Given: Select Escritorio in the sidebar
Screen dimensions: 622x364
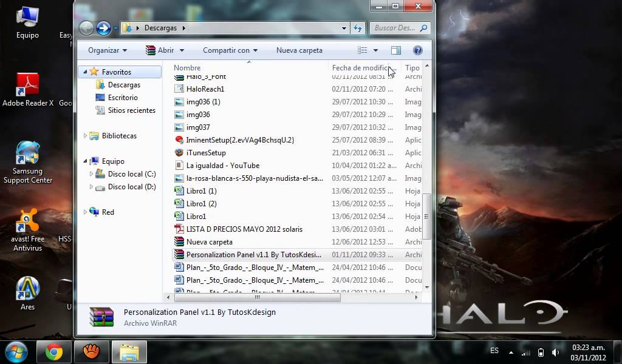Looking at the screenshot, I should [123, 98].
